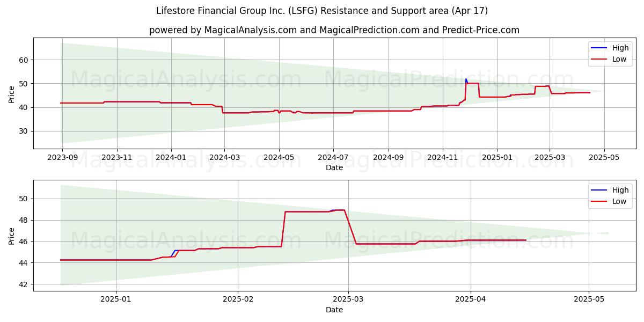
Task: Click the '2024-07' tick label on top chart
Action: tap(333, 158)
